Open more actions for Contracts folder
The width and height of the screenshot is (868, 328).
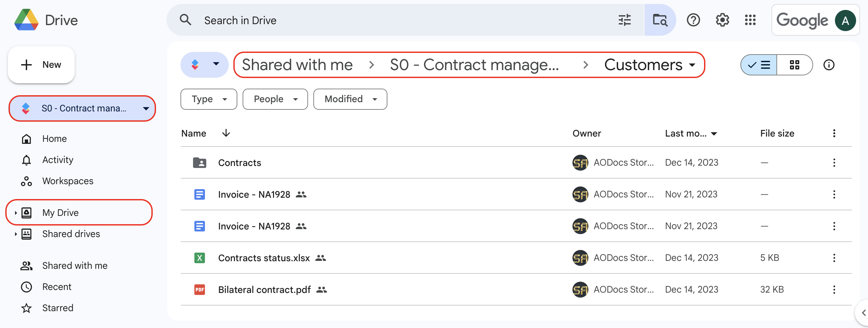click(834, 162)
